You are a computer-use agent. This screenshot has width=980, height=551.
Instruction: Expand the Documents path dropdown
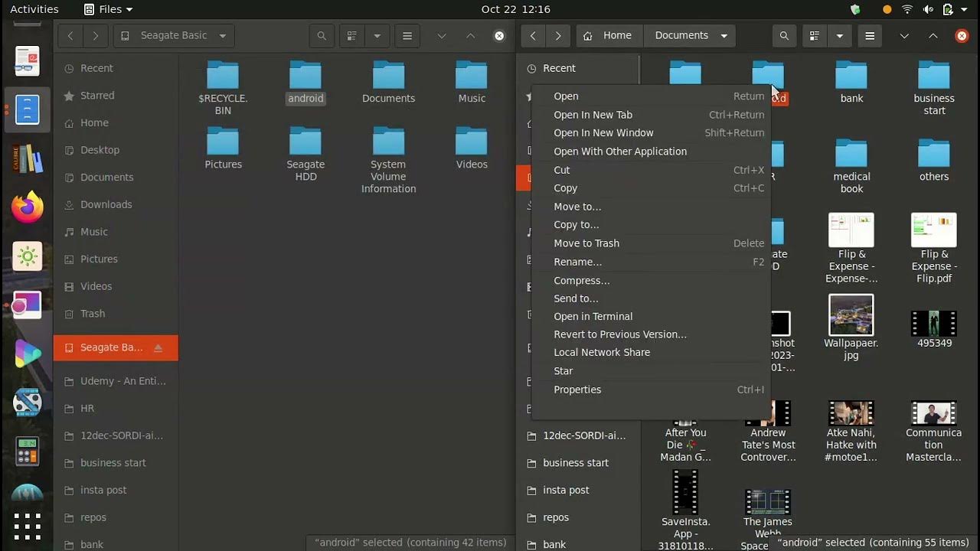[x=724, y=35]
